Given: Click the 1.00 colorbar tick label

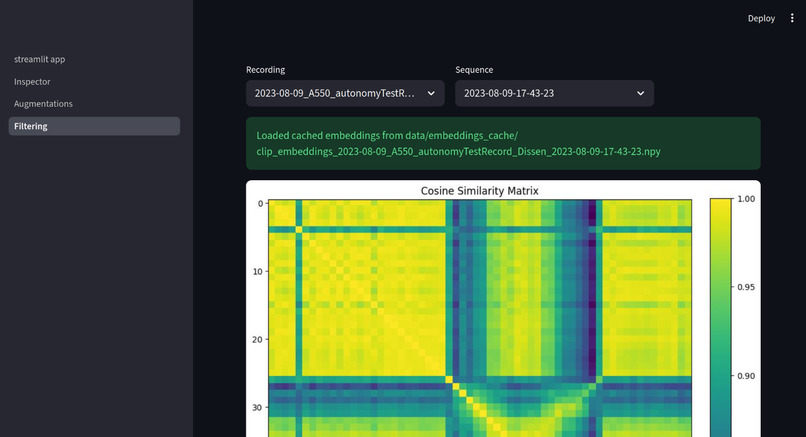Looking at the screenshot, I should (x=746, y=199).
